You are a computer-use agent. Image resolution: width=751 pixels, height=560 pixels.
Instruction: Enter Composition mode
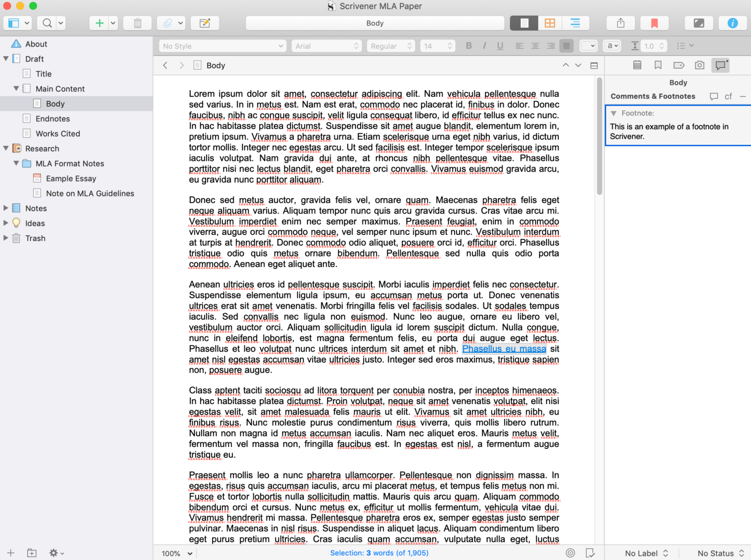[x=699, y=22]
